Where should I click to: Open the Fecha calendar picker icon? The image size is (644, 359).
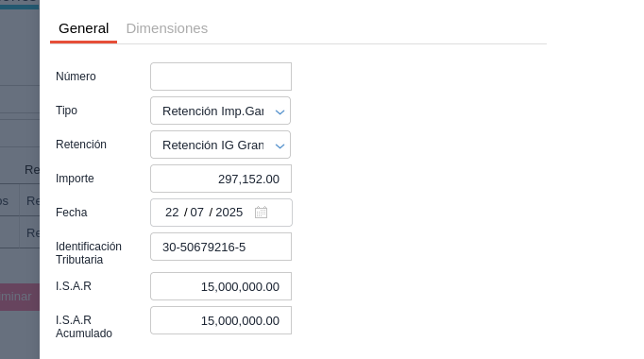[261, 213]
